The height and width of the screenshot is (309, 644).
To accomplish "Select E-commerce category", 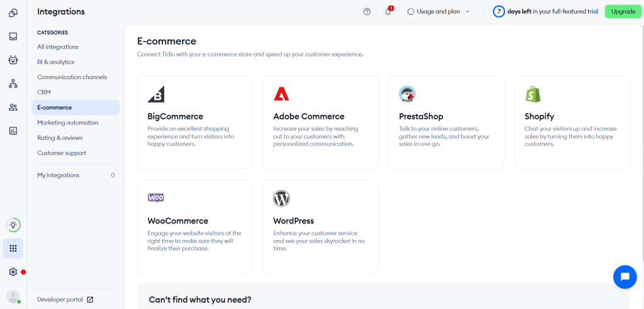I will 75,107.
